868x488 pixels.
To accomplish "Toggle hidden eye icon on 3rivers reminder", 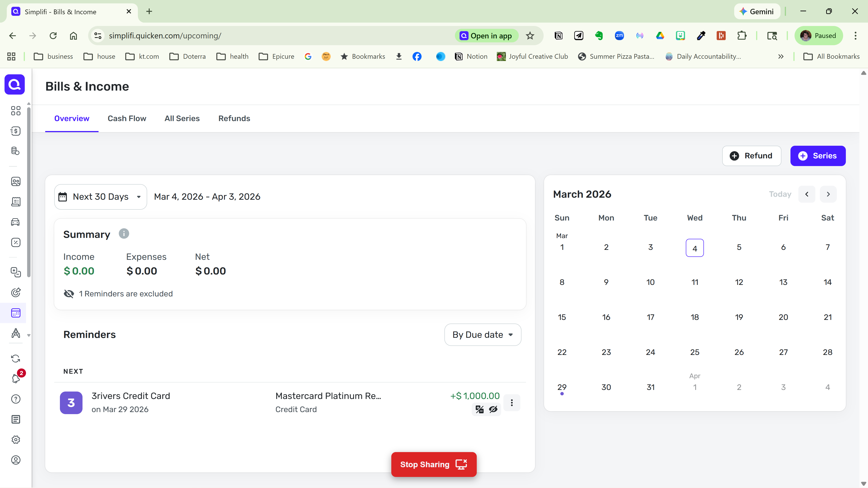I will tap(493, 409).
